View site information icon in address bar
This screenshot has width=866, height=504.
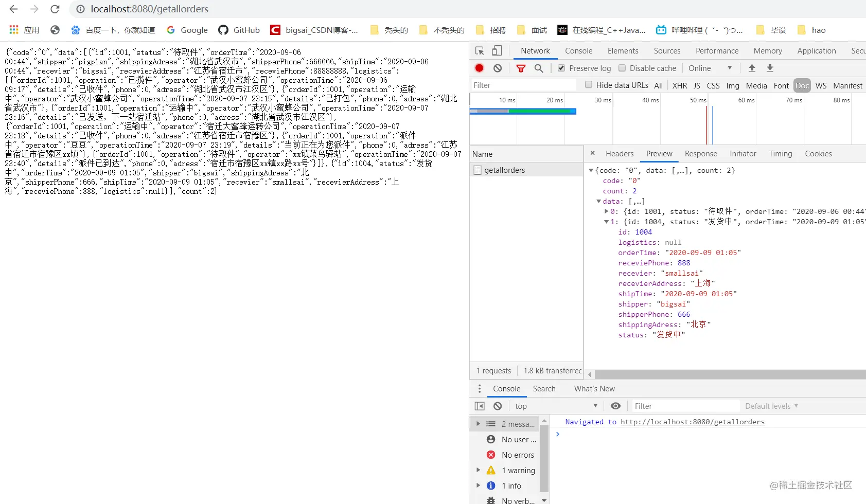[x=80, y=9]
